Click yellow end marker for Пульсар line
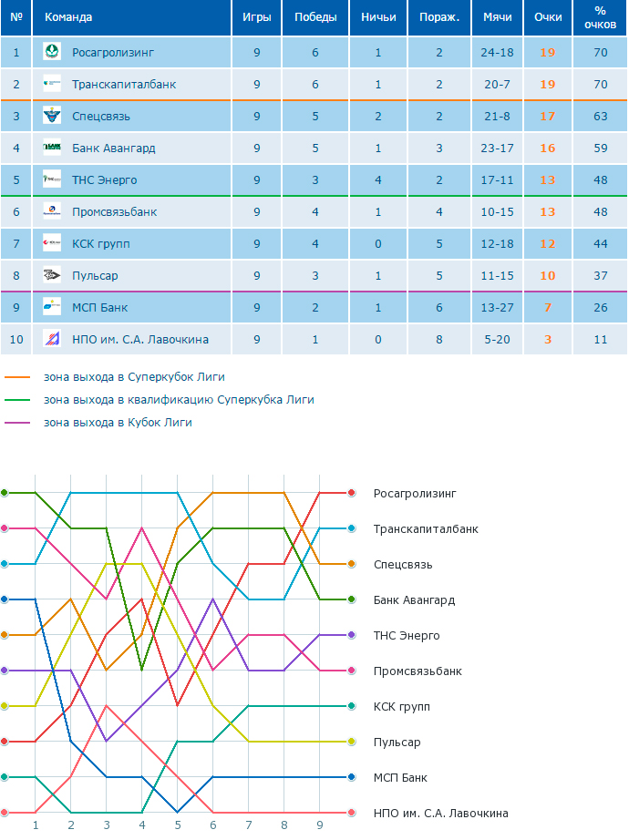This screenshot has width=629, height=840. point(351,742)
